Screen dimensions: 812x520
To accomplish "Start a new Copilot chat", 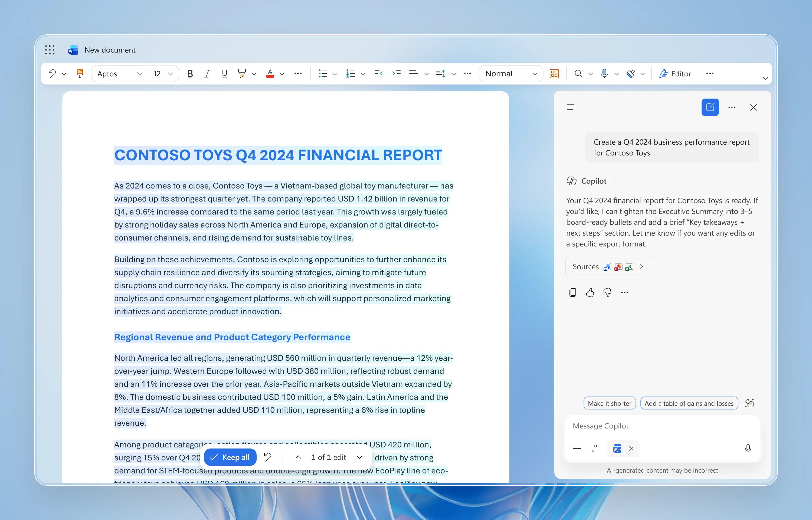I will [710, 107].
